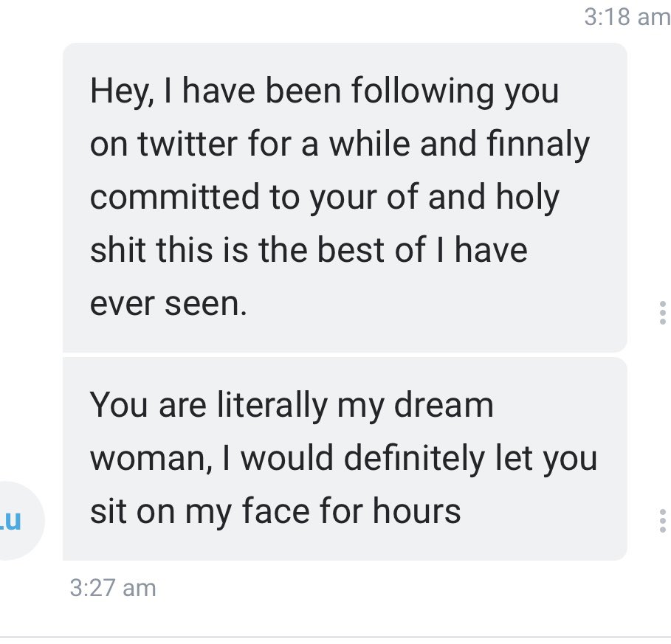Click the 3:27 am timestamp

(113, 587)
